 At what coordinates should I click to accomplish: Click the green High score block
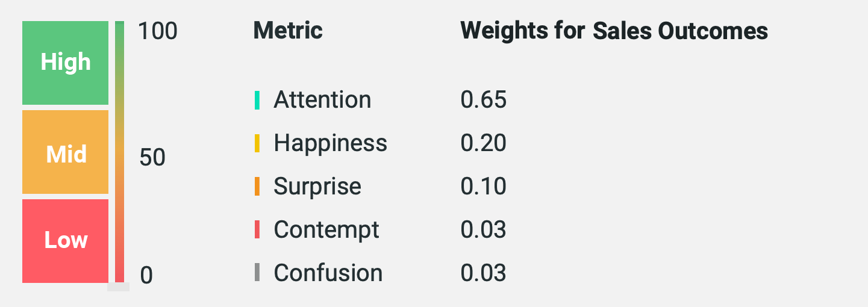(65, 63)
